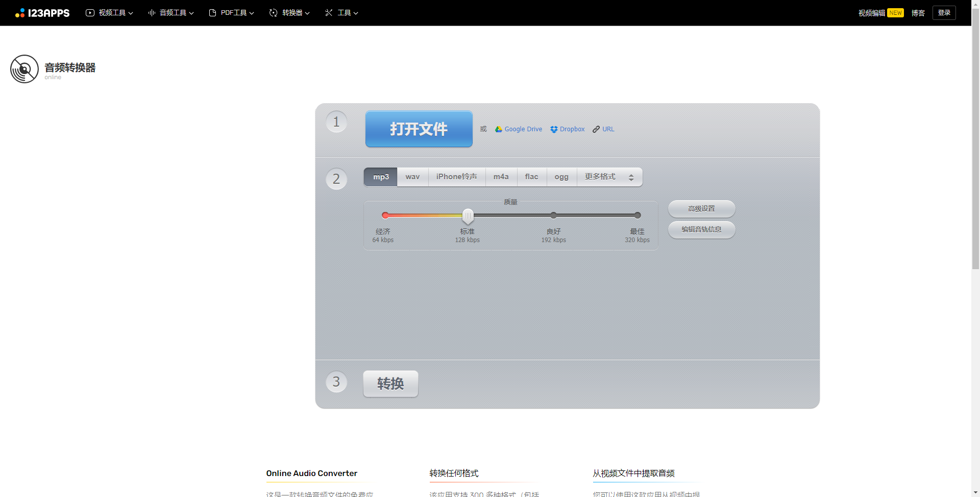The height and width of the screenshot is (497, 980).
Task: Click the 音频转换器 title text
Action: [x=70, y=67]
